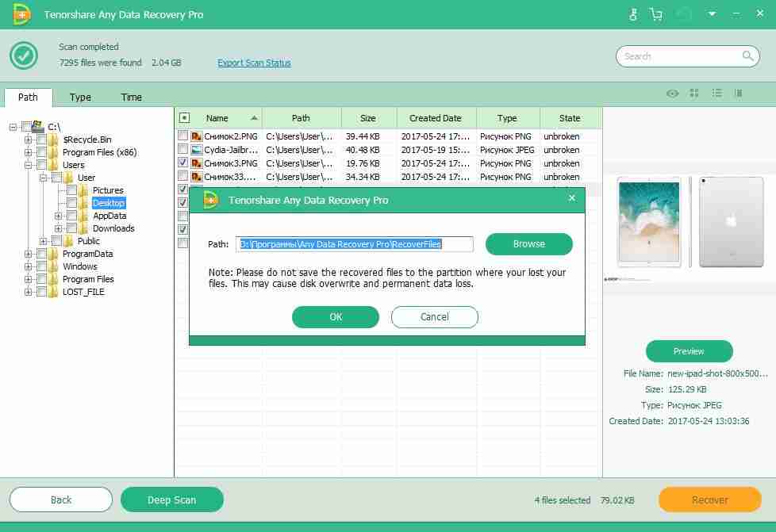Image resolution: width=776 pixels, height=532 pixels.
Task: Sort by the Created Date column header
Action: coord(436,117)
